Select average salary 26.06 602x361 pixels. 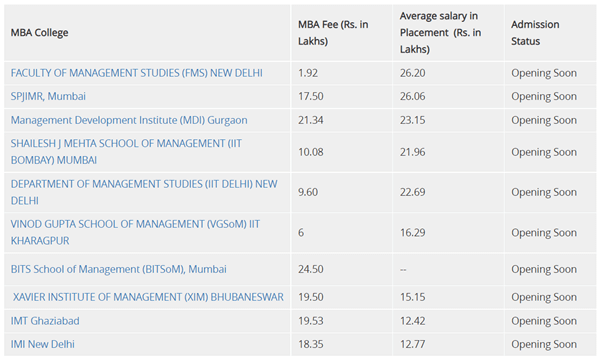pos(412,96)
